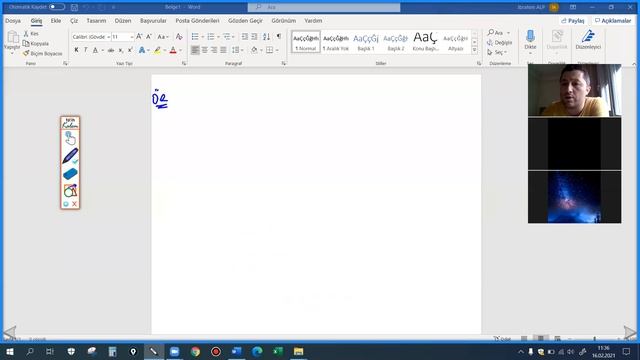Click the Paylaş share button

click(x=573, y=20)
